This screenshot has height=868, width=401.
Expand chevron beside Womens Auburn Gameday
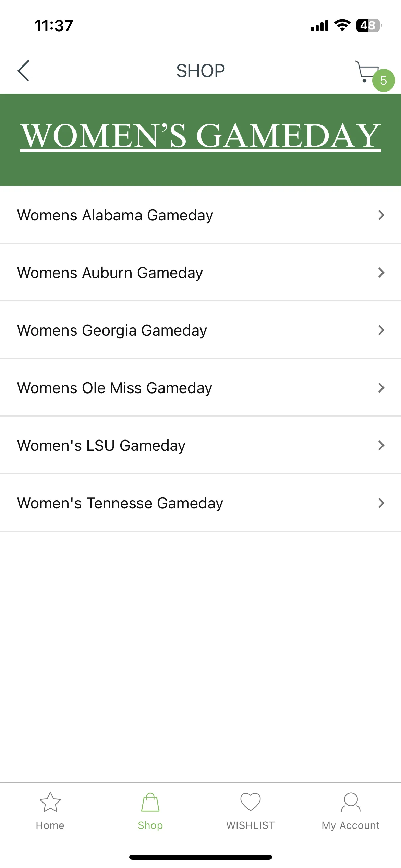pos(381,273)
